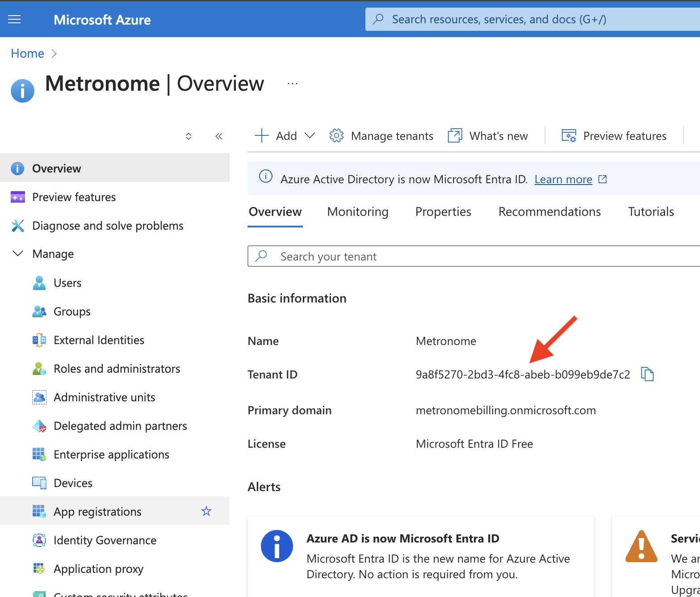Click the What's new external link icon
The height and width of the screenshot is (597, 700).
[x=455, y=135]
